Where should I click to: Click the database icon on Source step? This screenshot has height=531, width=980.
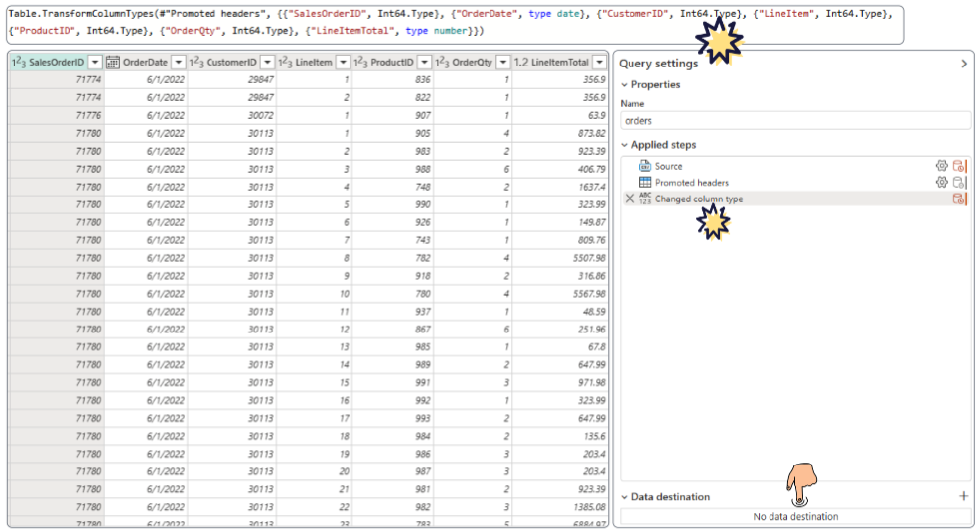959,166
